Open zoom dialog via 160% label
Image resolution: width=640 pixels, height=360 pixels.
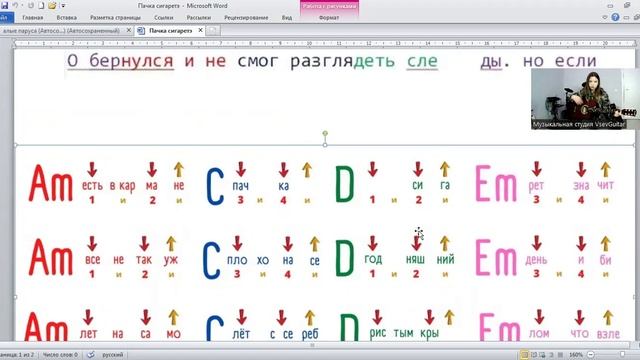coord(576,355)
